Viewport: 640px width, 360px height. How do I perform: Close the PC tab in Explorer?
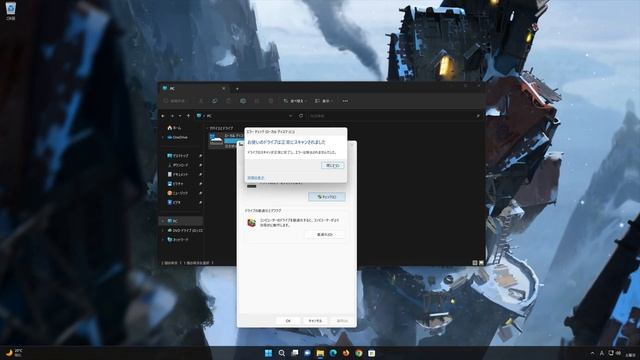pos(224,89)
